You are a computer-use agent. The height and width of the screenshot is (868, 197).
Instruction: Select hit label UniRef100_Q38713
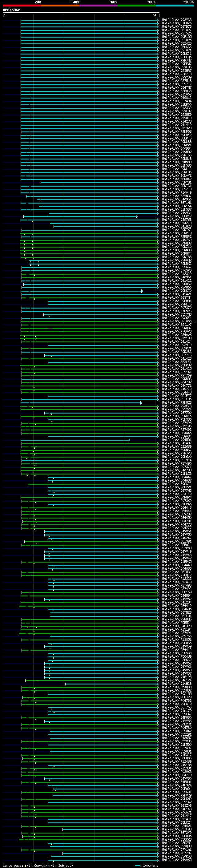coord(176,74)
